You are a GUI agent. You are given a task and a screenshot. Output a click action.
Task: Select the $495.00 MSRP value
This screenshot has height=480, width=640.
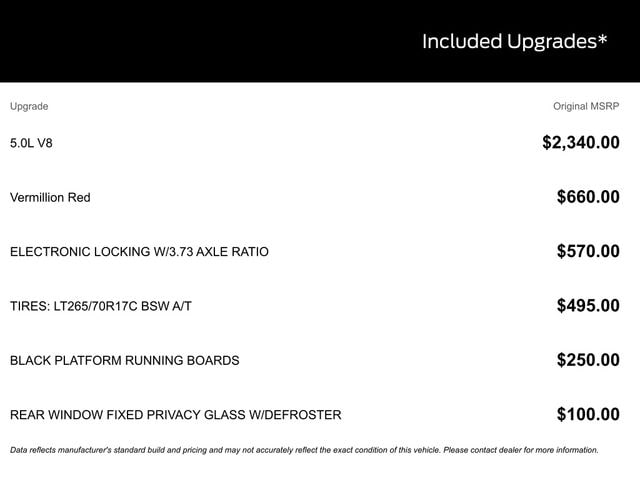(588, 306)
